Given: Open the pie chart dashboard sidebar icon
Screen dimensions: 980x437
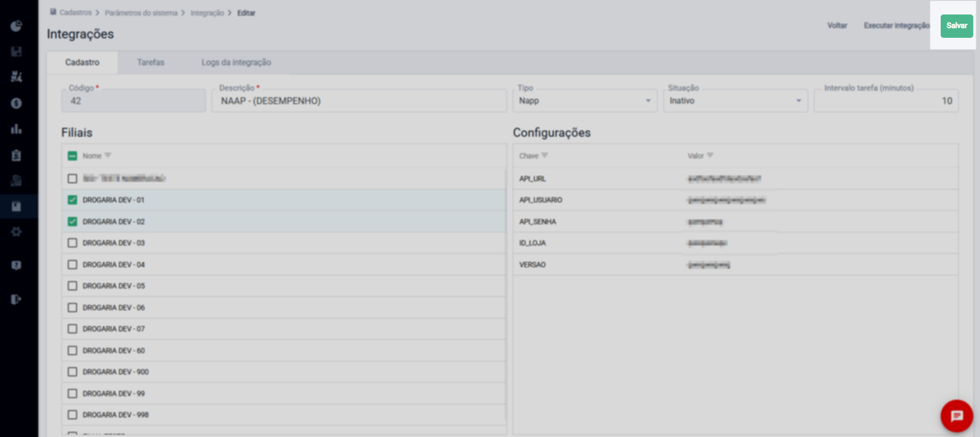Looking at the screenshot, I should point(16,26).
